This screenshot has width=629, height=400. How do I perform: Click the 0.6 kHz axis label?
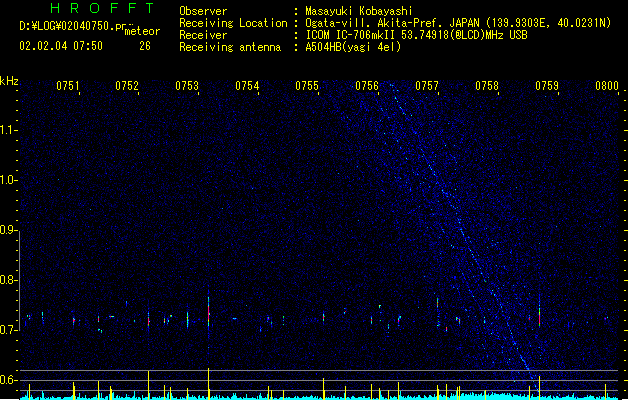tap(8, 380)
